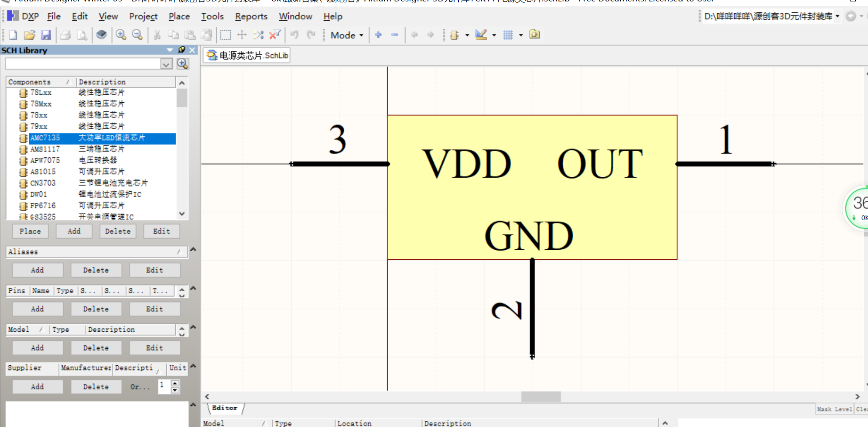Image resolution: width=868 pixels, height=427 pixels.
Task: Open the Place menu
Action: coord(179,16)
